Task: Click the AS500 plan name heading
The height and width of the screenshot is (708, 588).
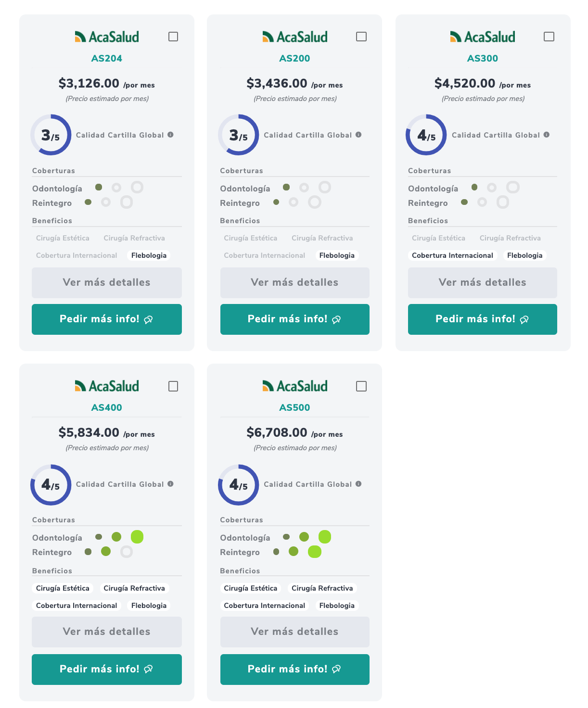Action: 295,407
